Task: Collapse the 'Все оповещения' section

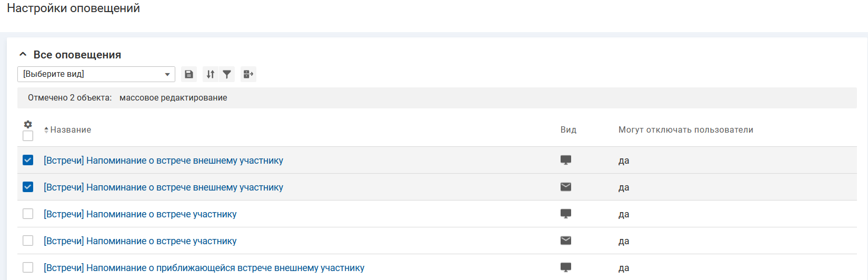Action: click(23, 54)
